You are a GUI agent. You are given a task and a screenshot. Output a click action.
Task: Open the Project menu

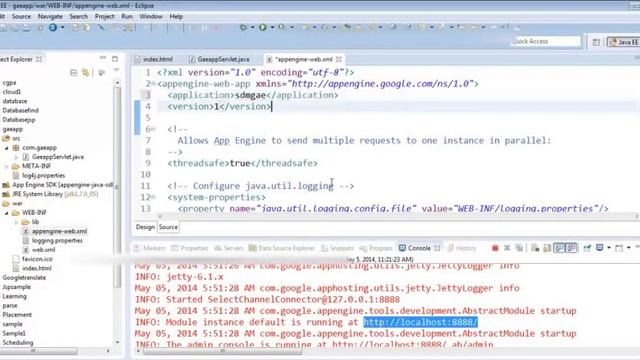(104, 16)
